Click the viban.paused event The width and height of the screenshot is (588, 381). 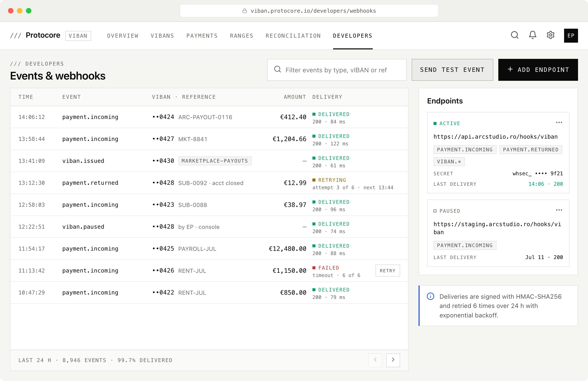tap(83, 227)
